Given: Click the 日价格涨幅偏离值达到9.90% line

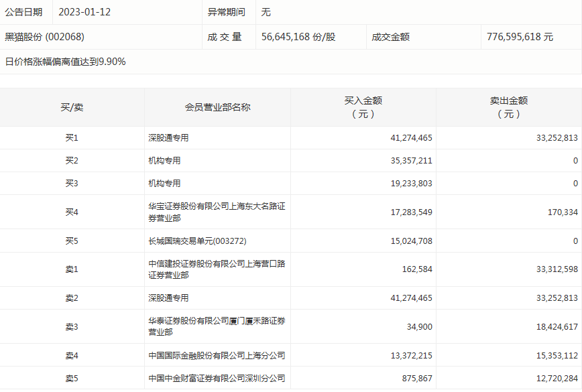Looking at the screenshot, I should point(65,62).
